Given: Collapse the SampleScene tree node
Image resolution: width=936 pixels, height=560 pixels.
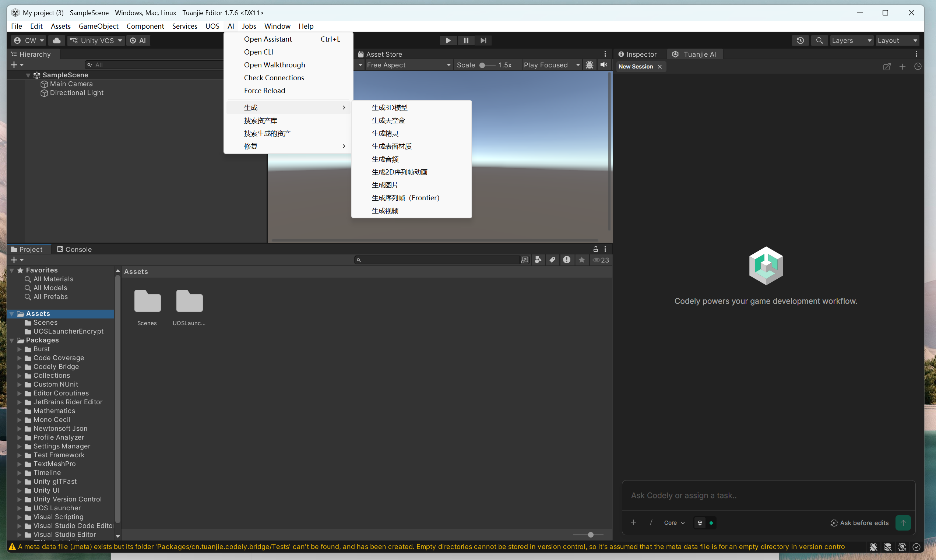Looking at the screenshot, I should tap(28, 75).
